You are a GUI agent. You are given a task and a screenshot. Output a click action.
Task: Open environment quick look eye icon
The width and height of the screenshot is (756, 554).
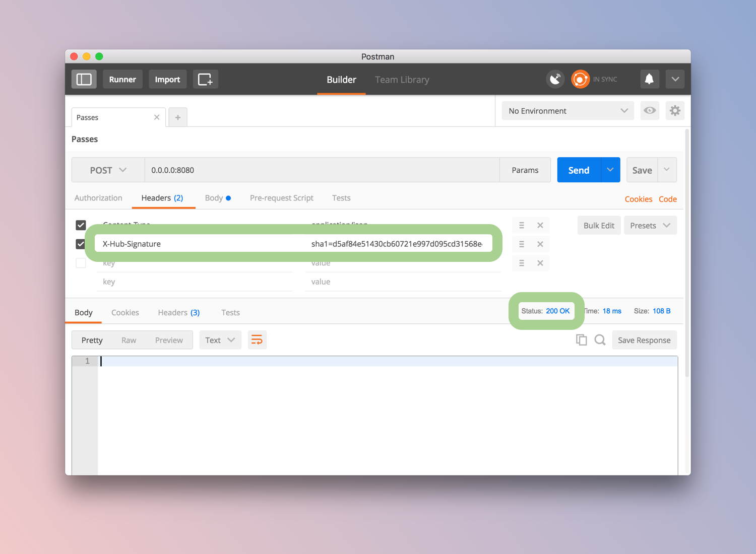point(650,111)
